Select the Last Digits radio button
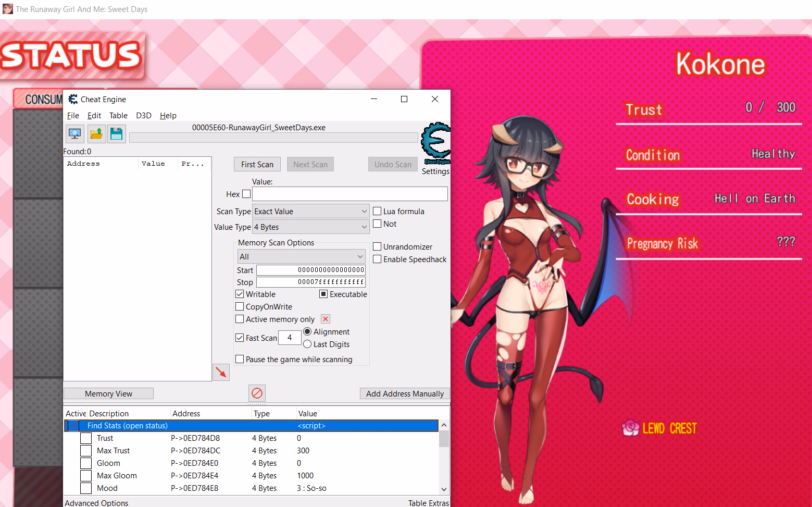Viewport: 812px width, 507px height. click(x=308, y=344)
